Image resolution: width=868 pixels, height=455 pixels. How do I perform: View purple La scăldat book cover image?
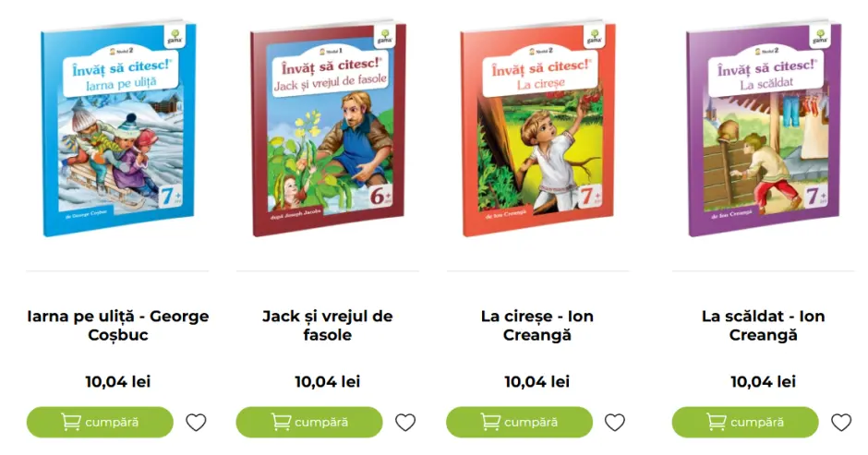pos(764,130)
